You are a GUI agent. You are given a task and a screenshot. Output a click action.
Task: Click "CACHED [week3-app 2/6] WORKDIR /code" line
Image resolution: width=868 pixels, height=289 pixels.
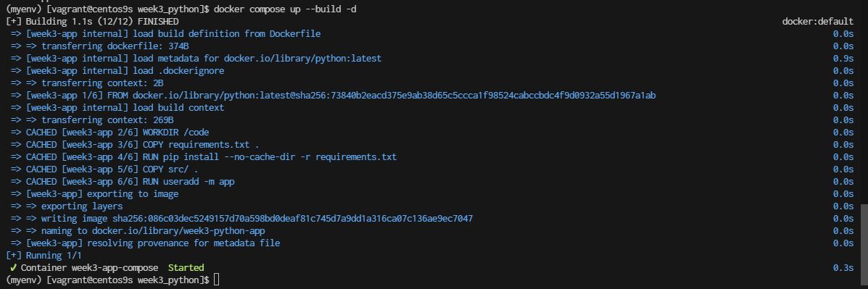109,133
